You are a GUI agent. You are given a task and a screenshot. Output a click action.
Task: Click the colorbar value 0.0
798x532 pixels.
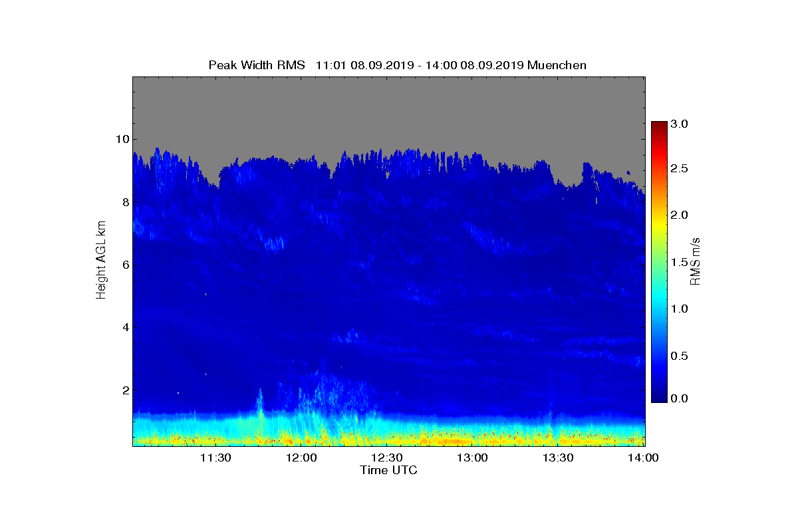(679, 398)
